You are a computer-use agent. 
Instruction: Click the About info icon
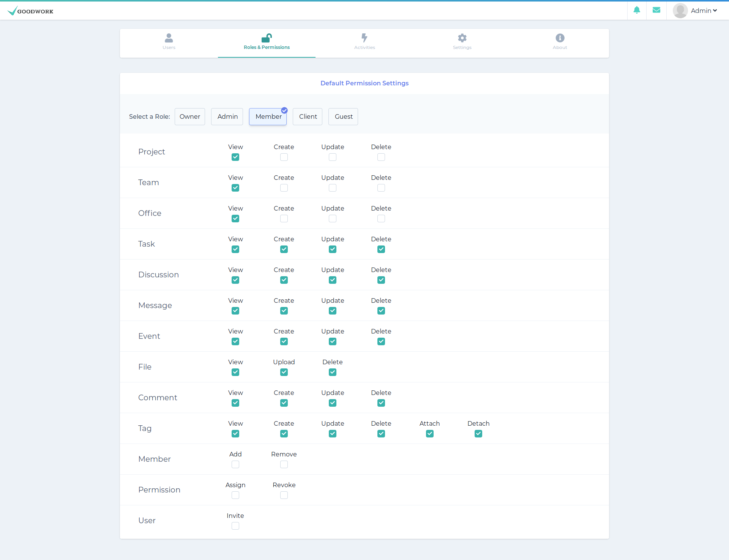coord(560,38)
